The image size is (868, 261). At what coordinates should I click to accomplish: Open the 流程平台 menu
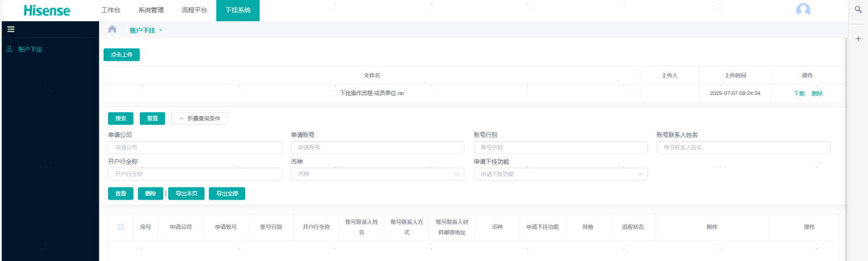click(194, 10)
